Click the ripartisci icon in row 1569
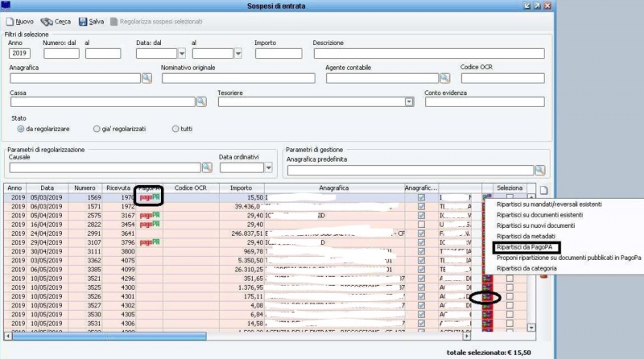The height and width of the screenshot is (359, 644). (x=487, y=197)
